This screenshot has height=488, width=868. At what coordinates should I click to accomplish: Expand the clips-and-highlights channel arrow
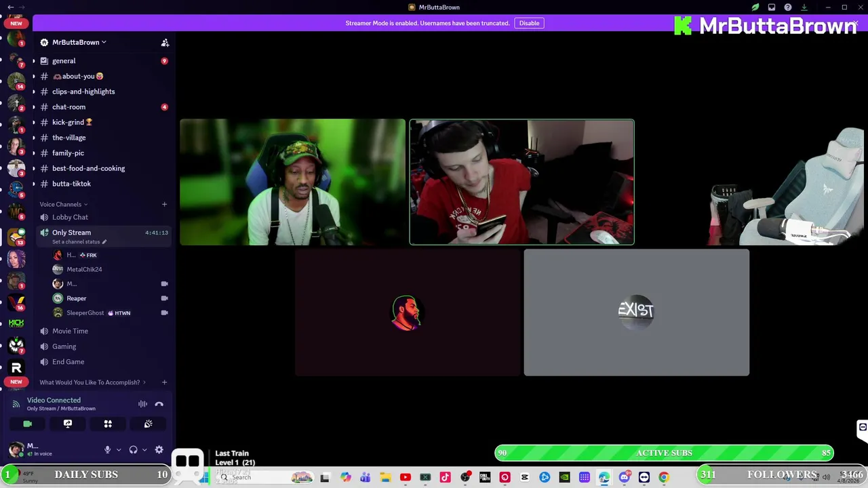[x=33, y=91]
